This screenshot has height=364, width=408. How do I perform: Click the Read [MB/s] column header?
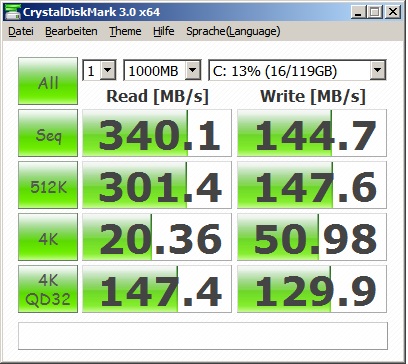point(157,97)
